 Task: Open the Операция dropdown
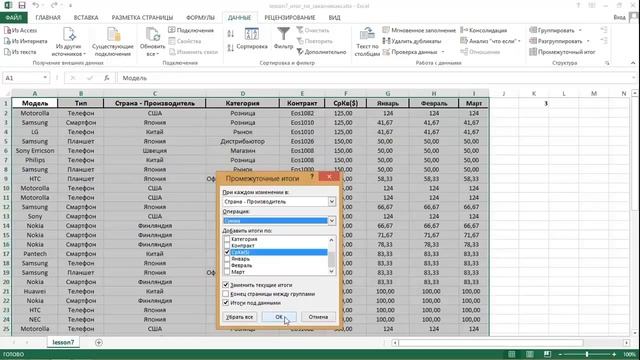[x=331, y=221]
